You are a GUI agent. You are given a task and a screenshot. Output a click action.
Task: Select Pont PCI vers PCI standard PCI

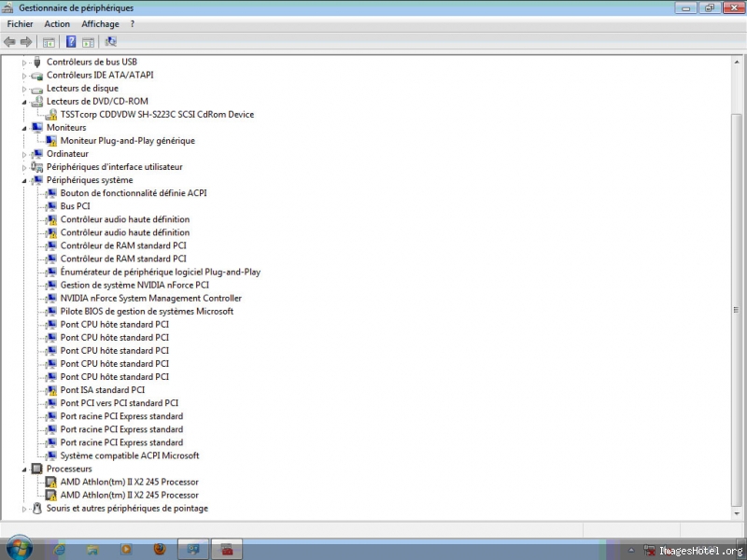click(120, 403)
